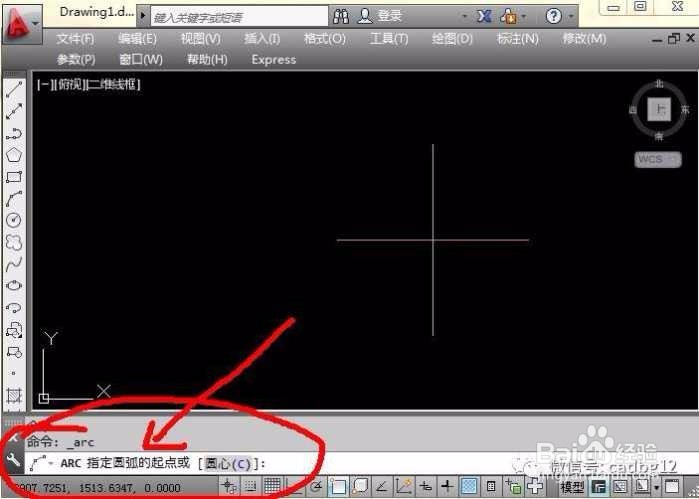Open the 绘图(D) menu
Screen dimensions: 699x499
pos(452,39)
